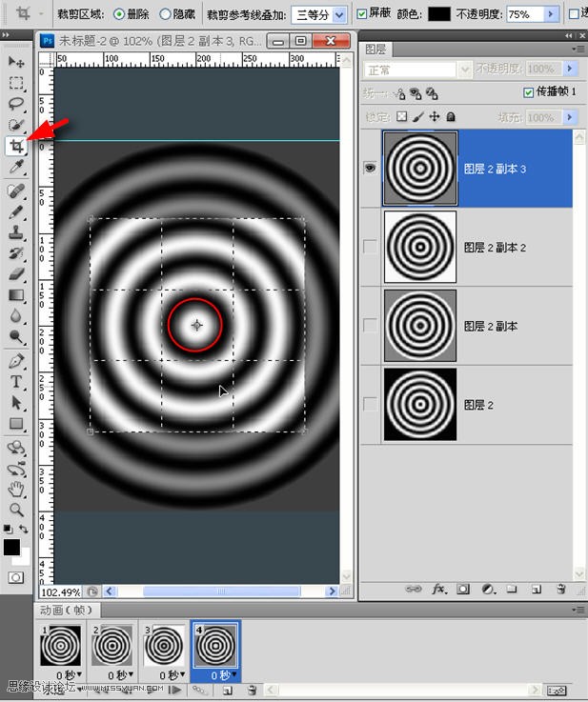Select the Crop tool in toolbox

tap(16, 146)
